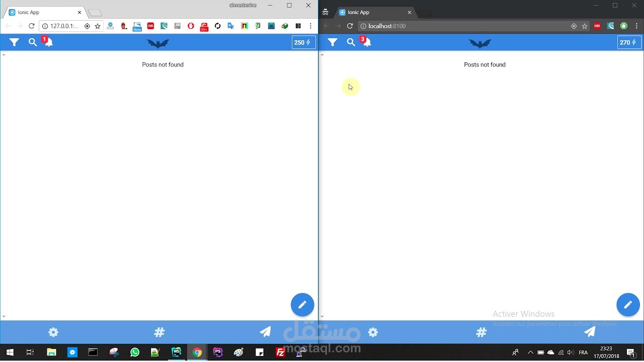Open the clock showing 23:23
The image size is (644, 362).
[606, 352]
